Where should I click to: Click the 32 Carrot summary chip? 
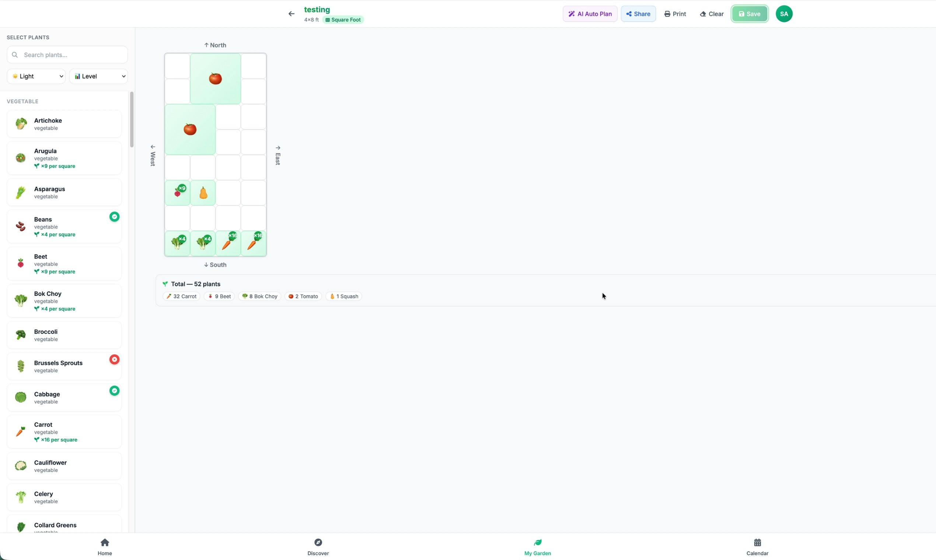tap(181, 296)
